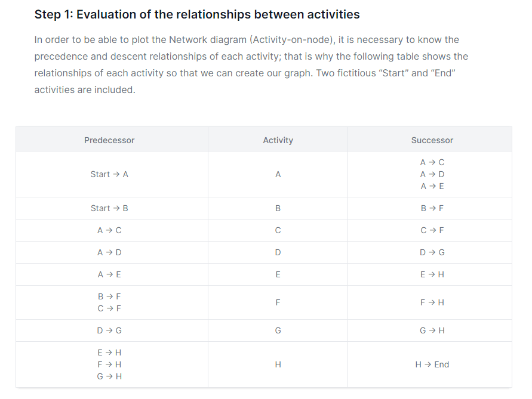Click the 'D → G' successor cell
This screenshot has width=532, height=399.
tap(432, 252)
